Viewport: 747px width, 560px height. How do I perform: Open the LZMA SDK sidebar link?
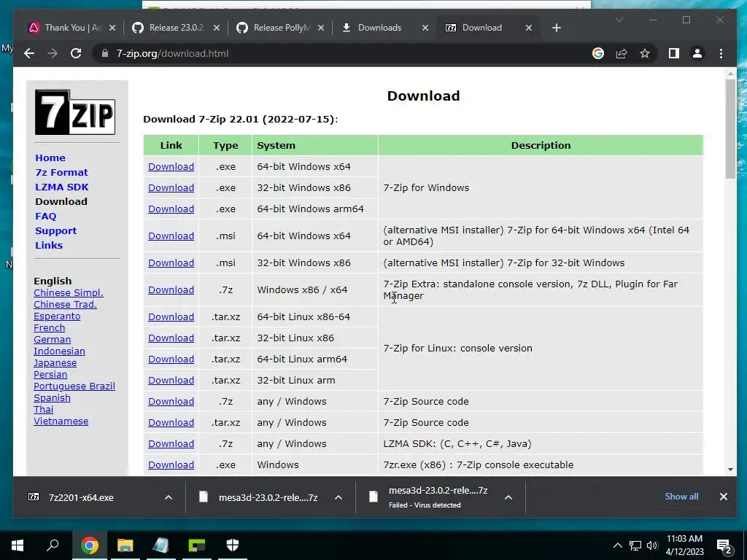coord(61,187)
